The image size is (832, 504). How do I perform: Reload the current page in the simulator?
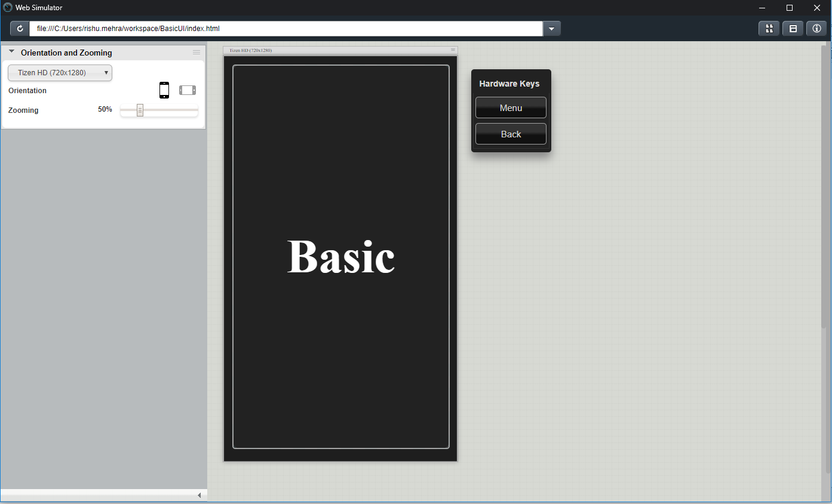pos(20,28)
